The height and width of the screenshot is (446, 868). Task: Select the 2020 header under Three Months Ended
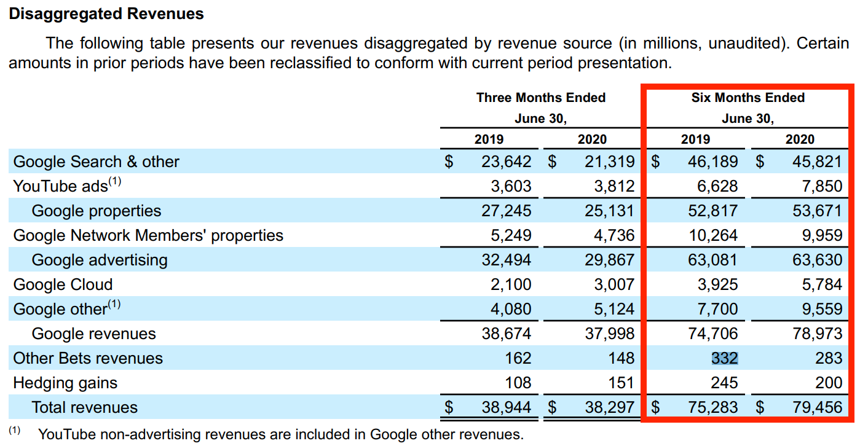click(x=593, y=139)
